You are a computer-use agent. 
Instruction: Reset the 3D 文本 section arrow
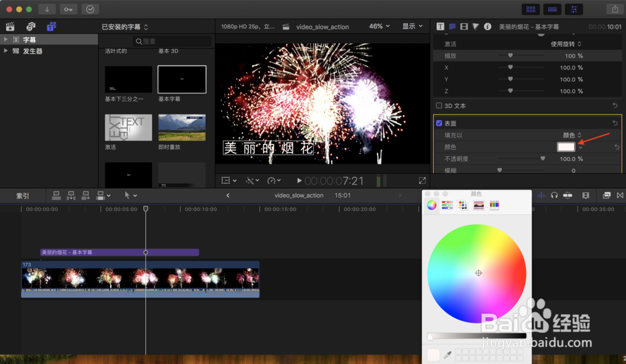tap(615, 105)
